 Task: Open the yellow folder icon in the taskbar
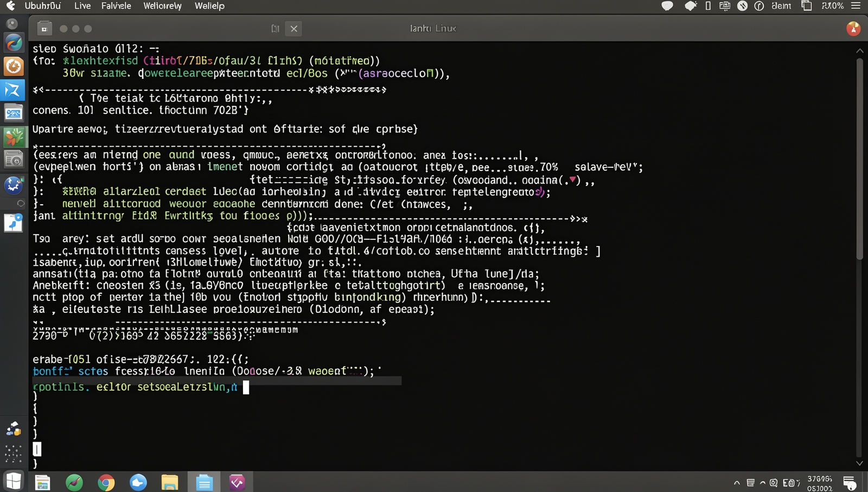[x=170, y=482]
